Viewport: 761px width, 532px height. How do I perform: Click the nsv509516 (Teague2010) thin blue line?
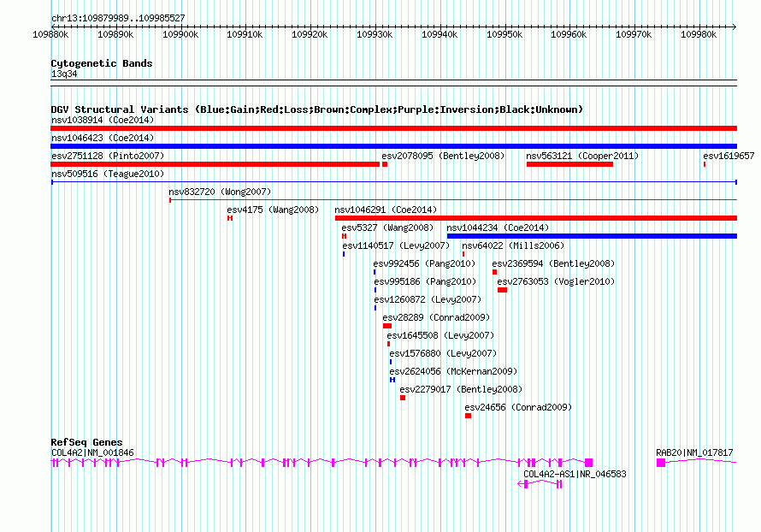pos(394,182)
